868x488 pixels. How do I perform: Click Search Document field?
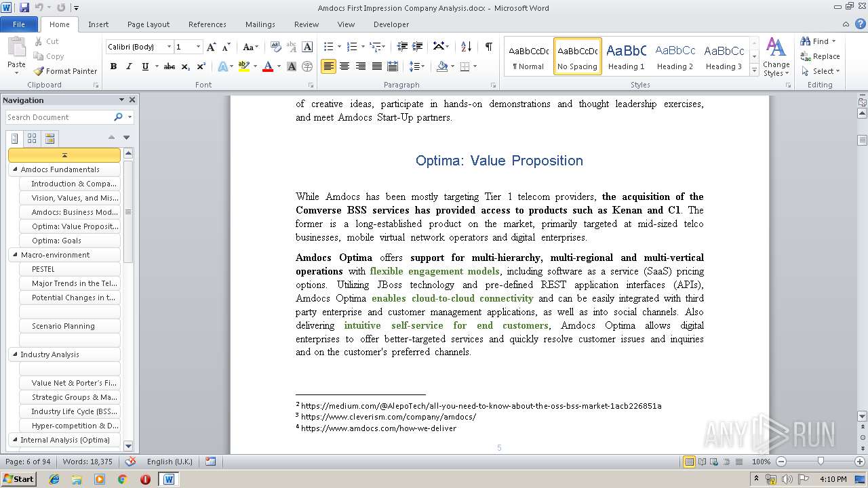(59, 117)
